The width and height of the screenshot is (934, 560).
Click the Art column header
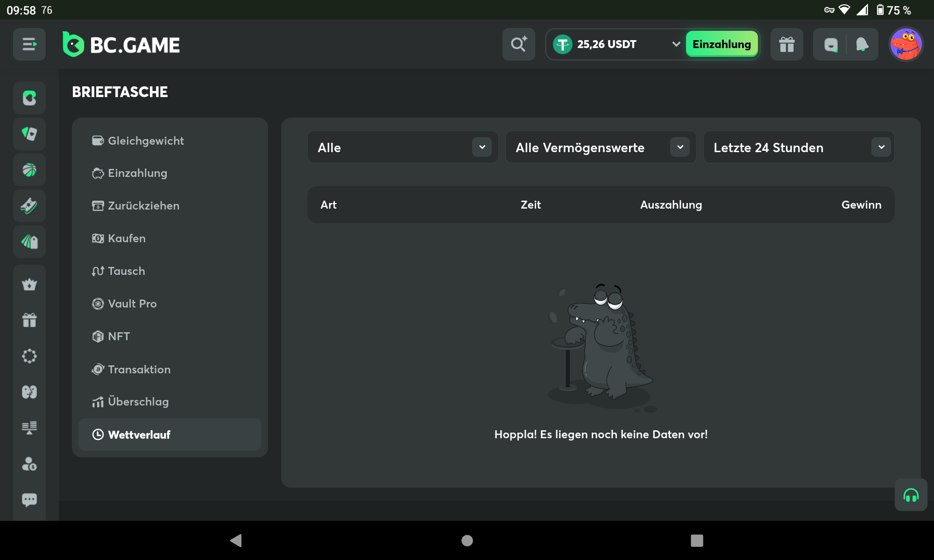[x=328, y=205]
